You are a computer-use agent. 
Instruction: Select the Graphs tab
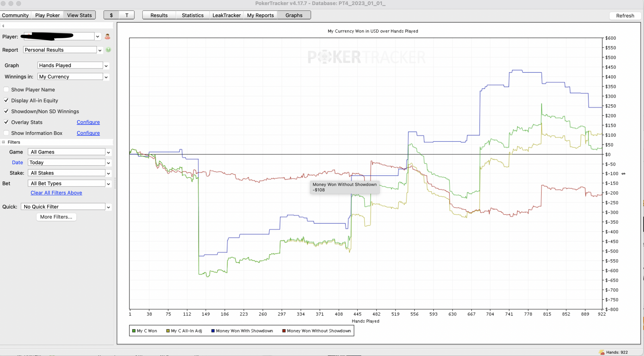(x=294, y=15)
